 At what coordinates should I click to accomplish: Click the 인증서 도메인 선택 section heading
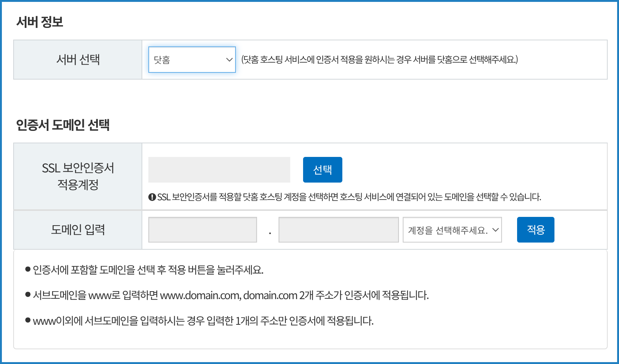(x=63, y=125)
